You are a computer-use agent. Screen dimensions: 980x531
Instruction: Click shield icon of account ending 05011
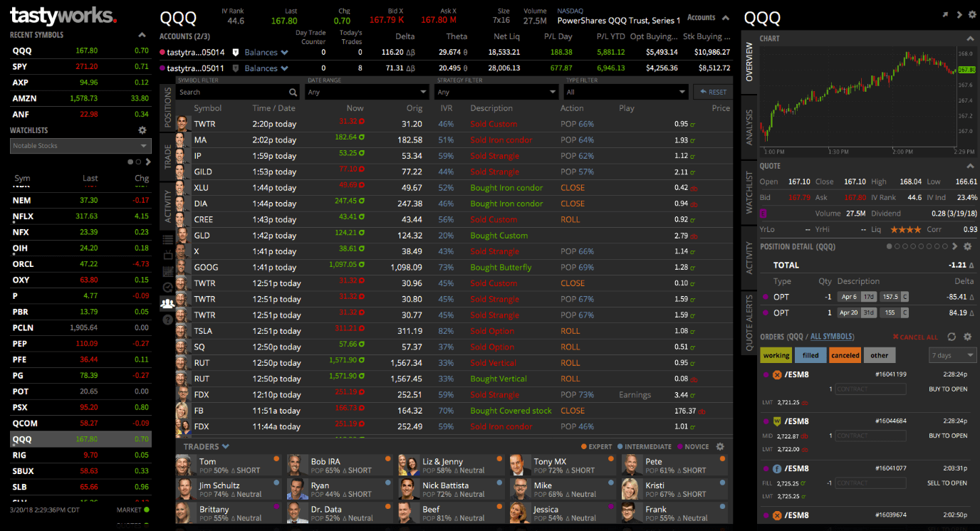click(x=235, y=68)
